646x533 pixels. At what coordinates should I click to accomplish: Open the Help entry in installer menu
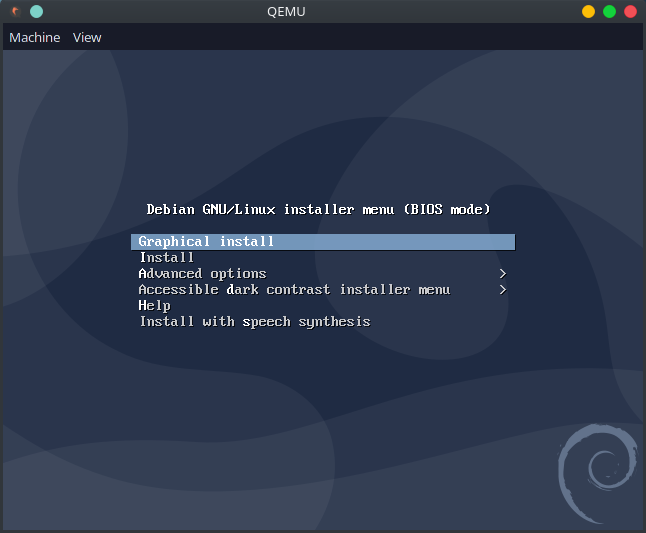point(154,306)
